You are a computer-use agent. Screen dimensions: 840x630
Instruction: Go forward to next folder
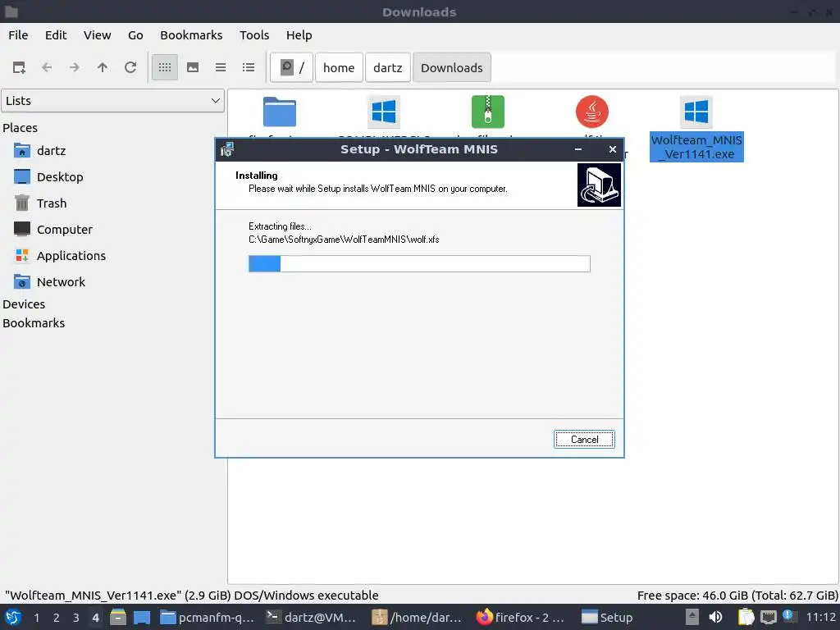click(75, 67)
